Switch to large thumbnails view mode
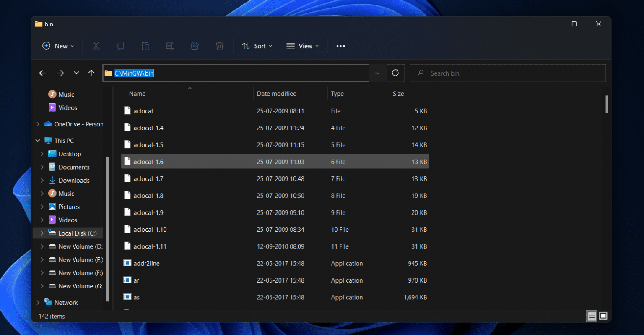Viewport: 644px width, 335px height. pyautogui.click(x=603, y=316)
